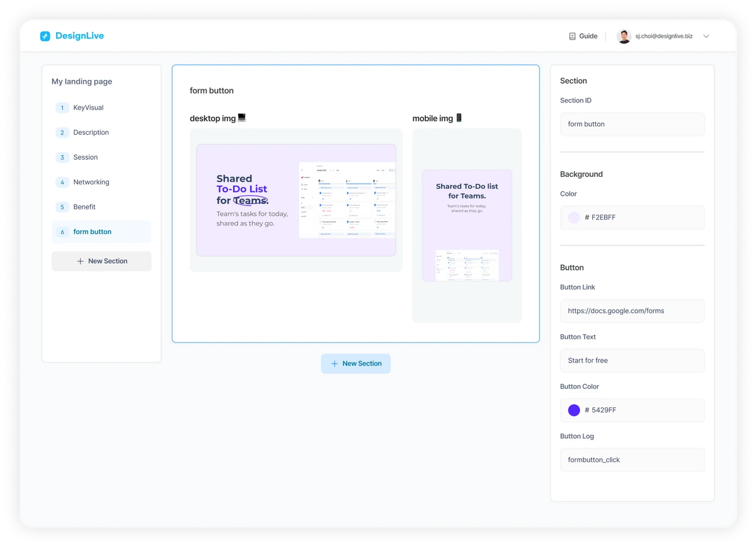The image size is (756, 547).
Task: Select the form button section
Action: [101, 232]
